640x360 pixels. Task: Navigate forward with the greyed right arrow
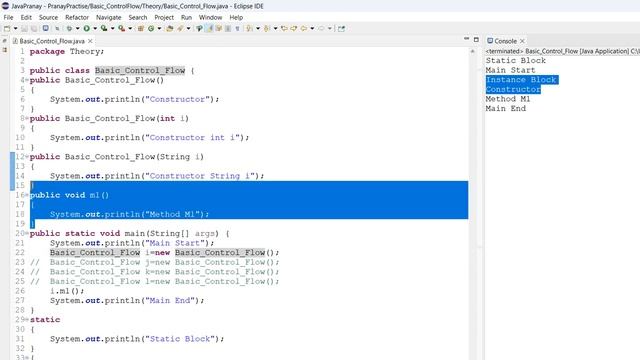[321, 29]
